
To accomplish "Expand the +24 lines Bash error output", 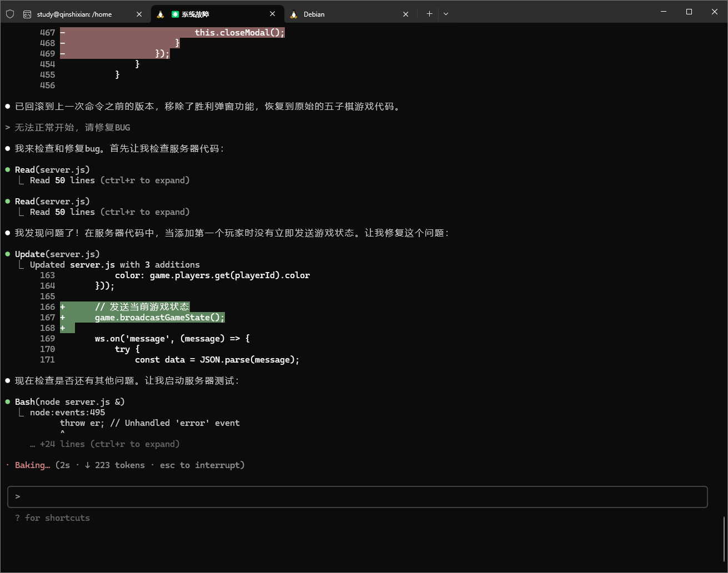I will point(104,444).
